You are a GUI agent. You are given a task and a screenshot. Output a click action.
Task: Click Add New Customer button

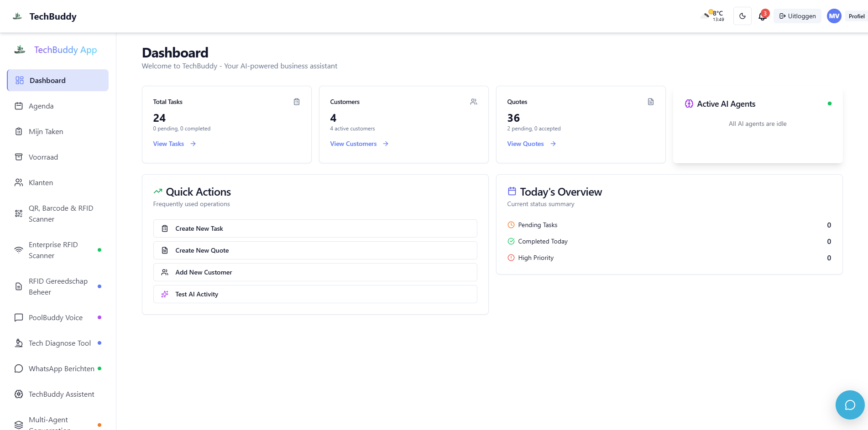pos(315,272)
